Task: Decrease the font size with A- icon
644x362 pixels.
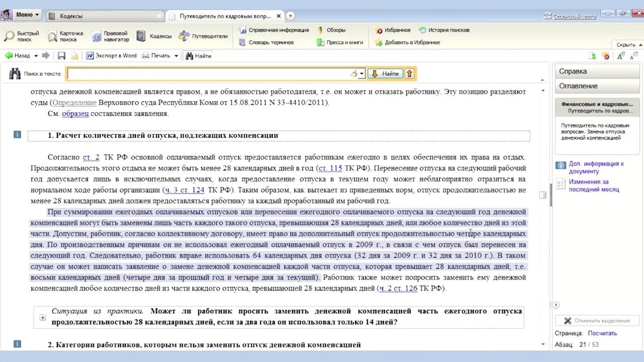Action: coord(633,56)
